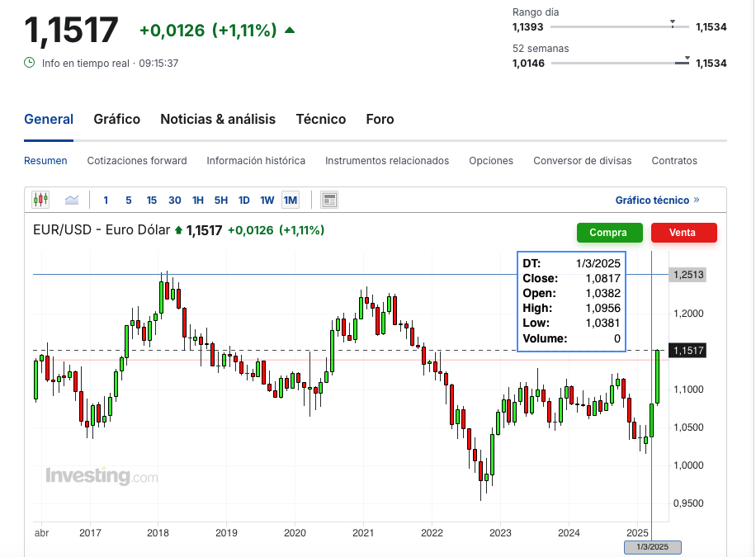Click the green up arrow beside +1,11%

point(290,31)
